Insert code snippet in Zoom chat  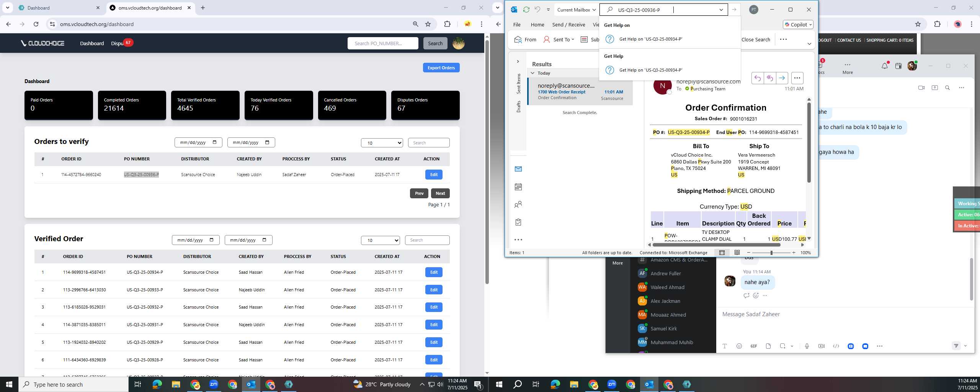836,346
